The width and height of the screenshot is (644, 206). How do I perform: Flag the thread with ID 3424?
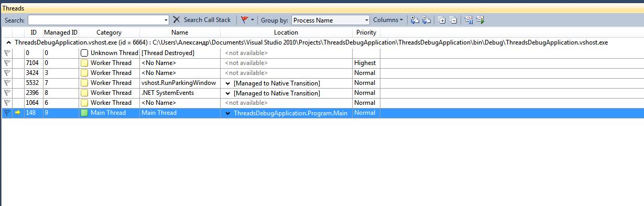(x=7, y=73)
